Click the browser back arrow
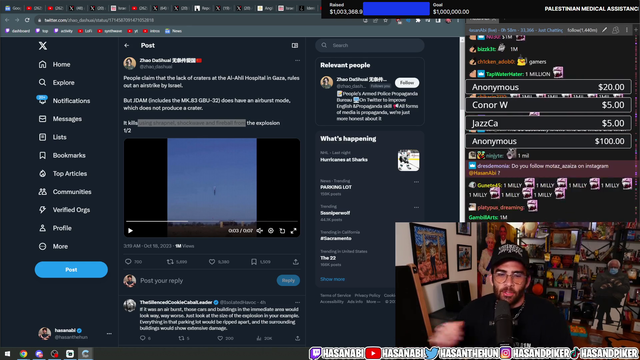640x360 pixels. 7,20
